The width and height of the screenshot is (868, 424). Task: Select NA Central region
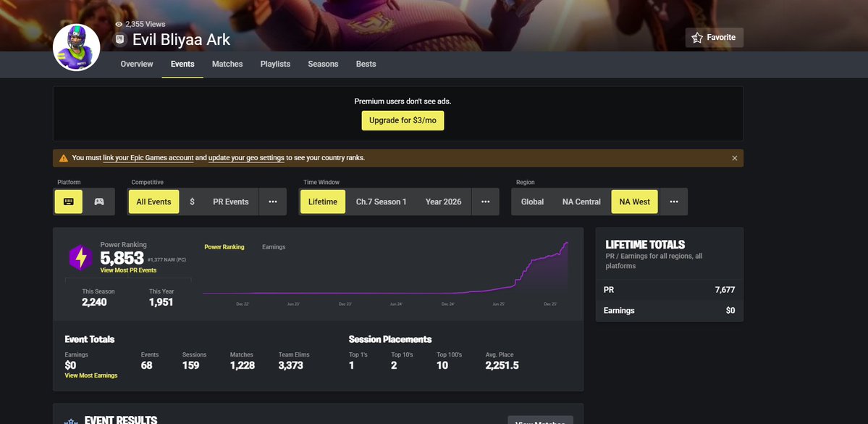click(581, 201)
